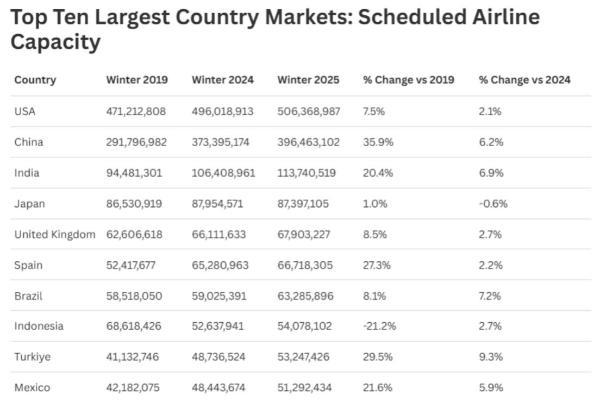The height and width of the screenshot is (400, 600).
Task: Click the % Change vs 2019 header
Action: 408,80
